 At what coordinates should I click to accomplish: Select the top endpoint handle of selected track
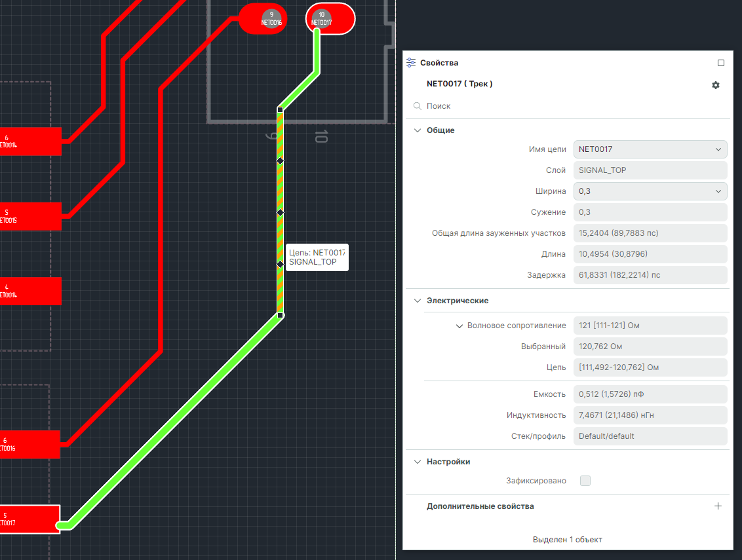[280, 109]
